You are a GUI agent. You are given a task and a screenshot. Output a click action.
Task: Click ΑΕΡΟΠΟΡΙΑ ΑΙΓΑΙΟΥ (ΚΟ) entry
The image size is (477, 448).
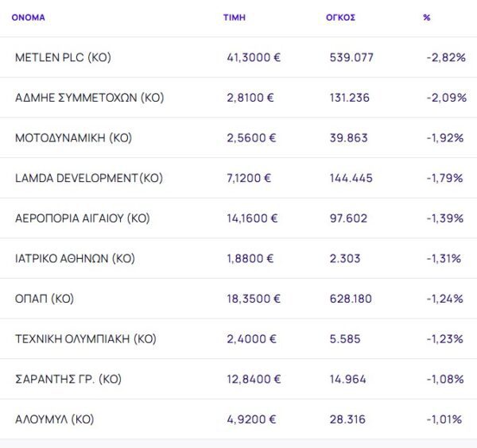[x=82, y=218]
